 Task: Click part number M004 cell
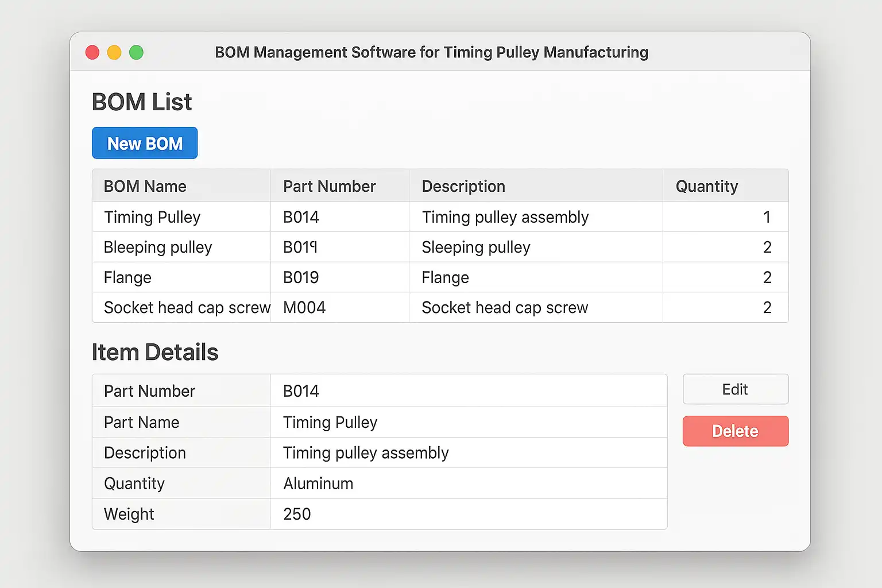304,308
